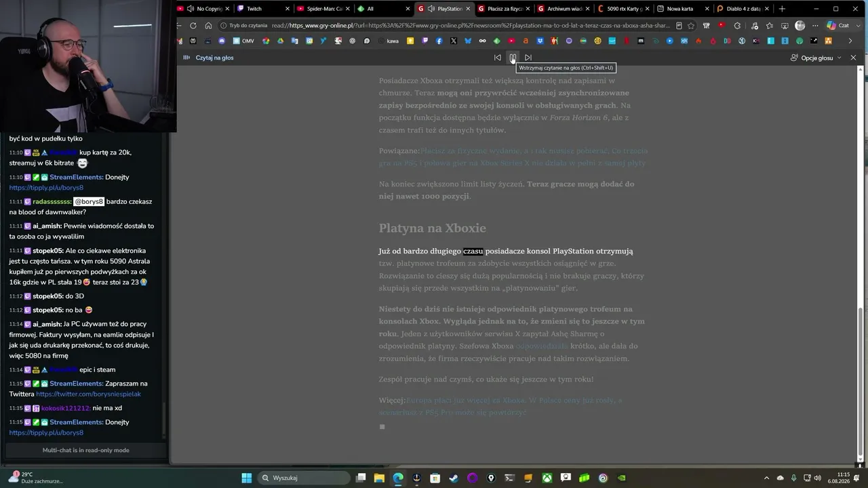Go to the browser home page

(x=208, y=26)
